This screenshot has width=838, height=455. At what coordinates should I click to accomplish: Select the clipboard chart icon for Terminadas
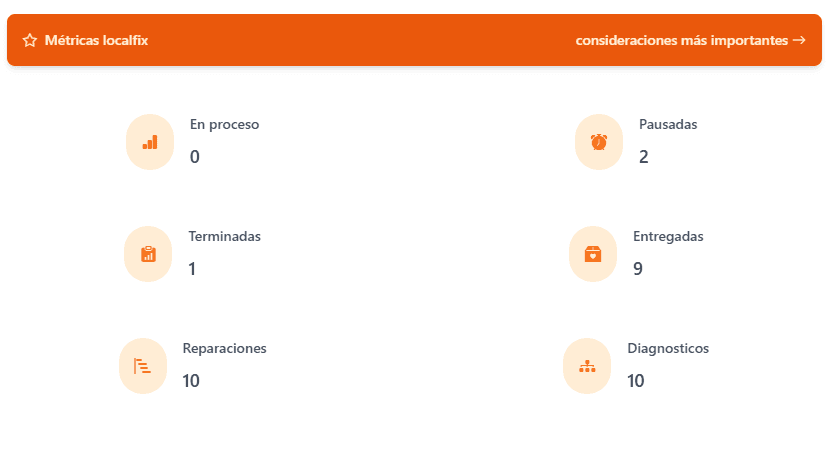[x=148, y=254]
